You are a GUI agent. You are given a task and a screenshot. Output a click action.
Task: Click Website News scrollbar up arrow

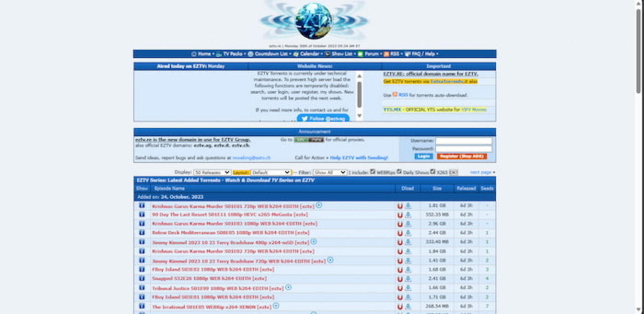click(359, 76)
